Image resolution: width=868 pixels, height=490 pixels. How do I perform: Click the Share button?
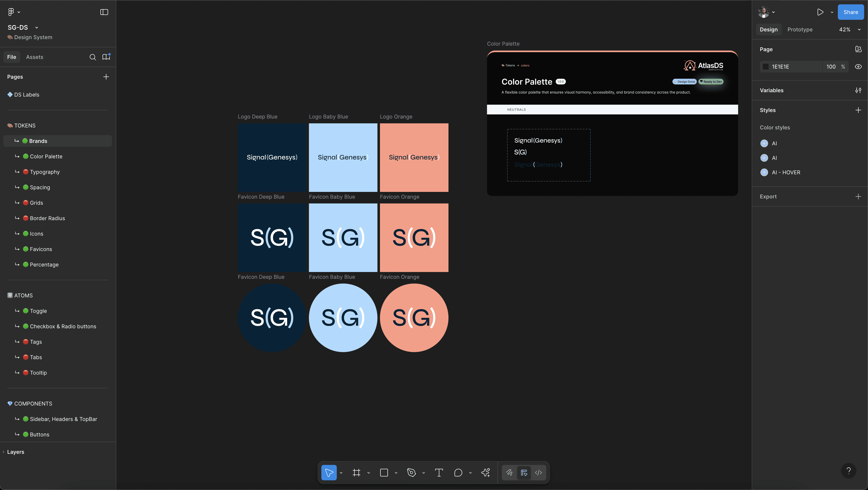tap(850, 12)
